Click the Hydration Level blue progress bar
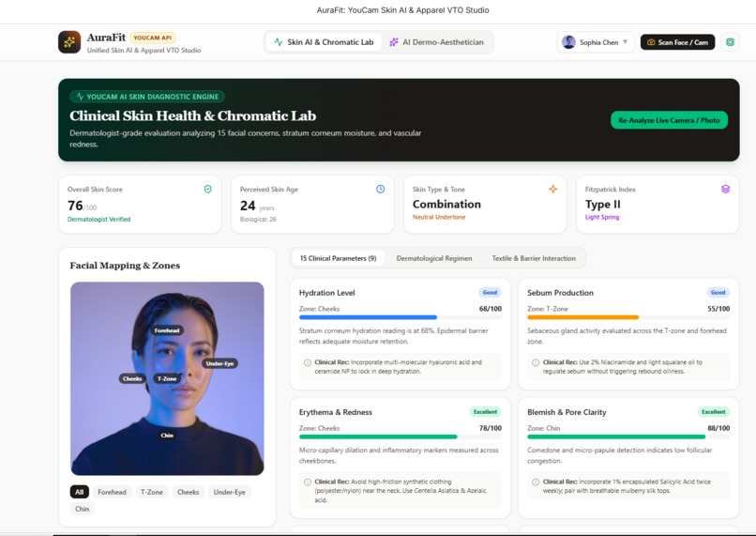 (x=368, y=317)
